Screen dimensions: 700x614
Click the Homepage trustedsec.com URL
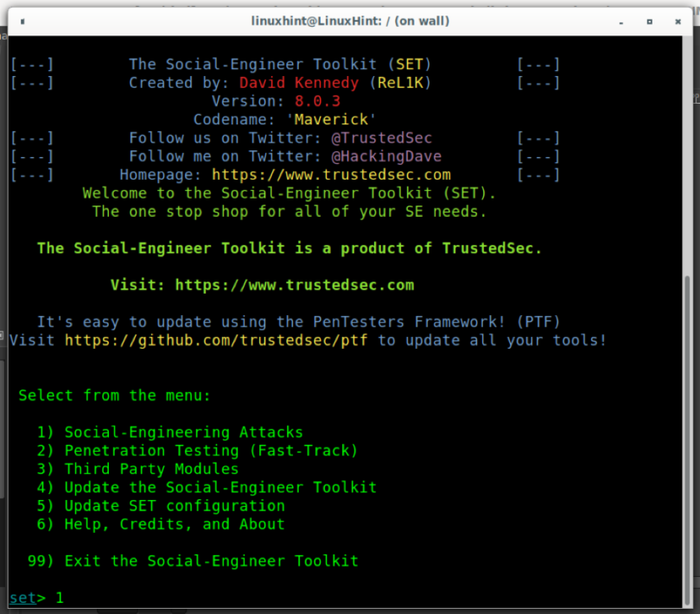click(319, 174)
